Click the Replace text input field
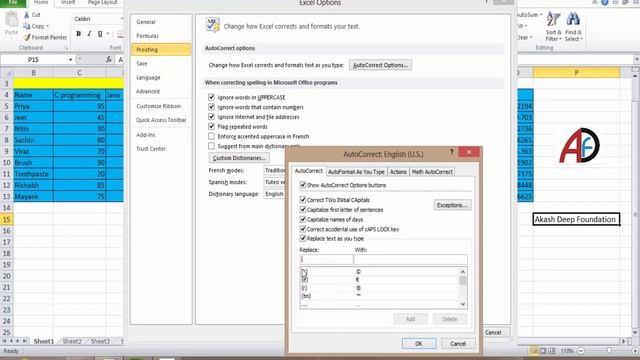 pos(326,259)
